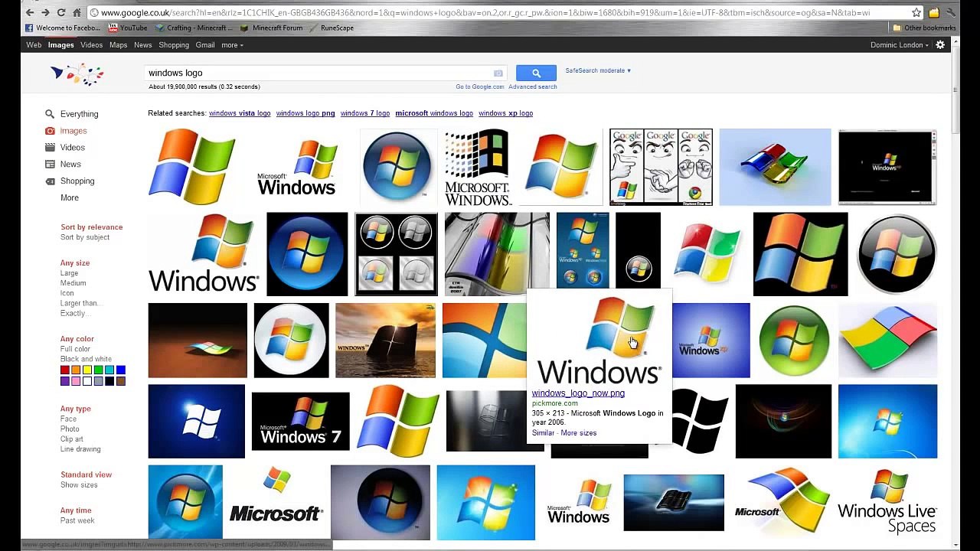Viewport: 980px width, 551px height.
Task: Pick the yellow color swatch filter
Action: pos(87,370)
